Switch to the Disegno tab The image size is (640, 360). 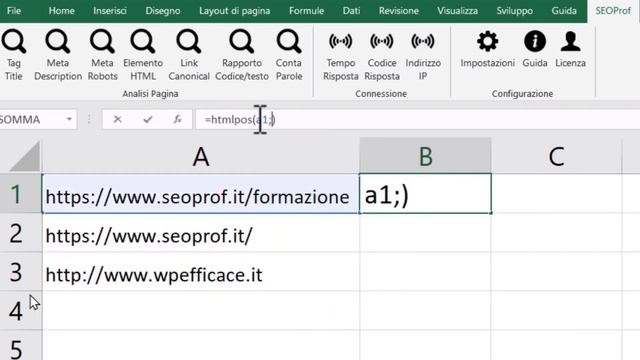click(x=162, y=11)
